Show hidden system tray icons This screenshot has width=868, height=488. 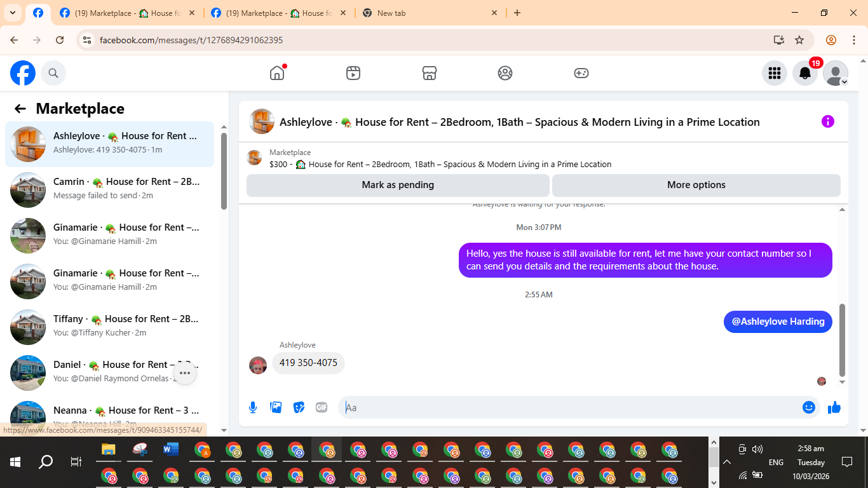[x=727, y=462]
